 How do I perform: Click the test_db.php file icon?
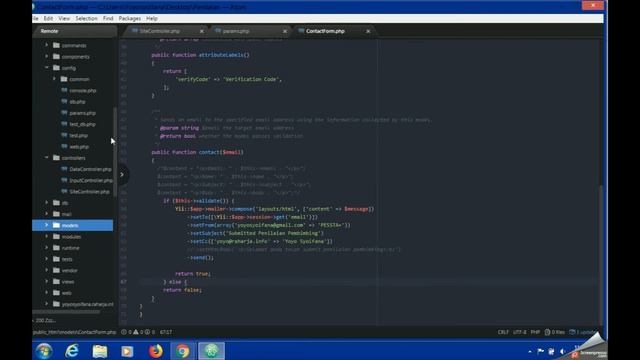64,124
